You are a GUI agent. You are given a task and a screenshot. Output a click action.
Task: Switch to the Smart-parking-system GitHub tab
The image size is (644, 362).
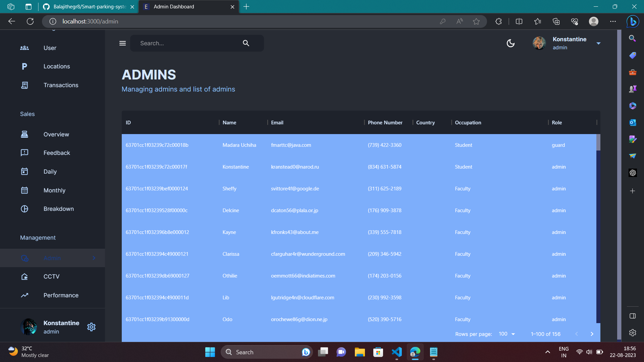pyautogui.click(x=89, y=7)
